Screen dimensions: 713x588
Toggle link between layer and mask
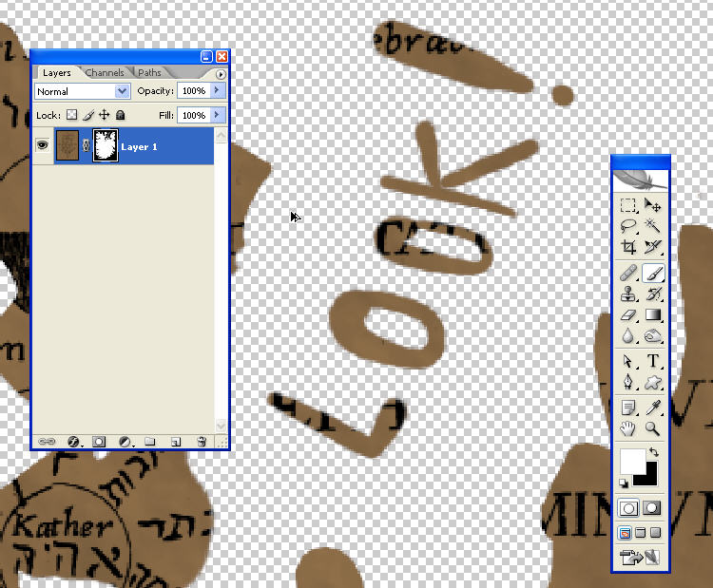[86, 145]
